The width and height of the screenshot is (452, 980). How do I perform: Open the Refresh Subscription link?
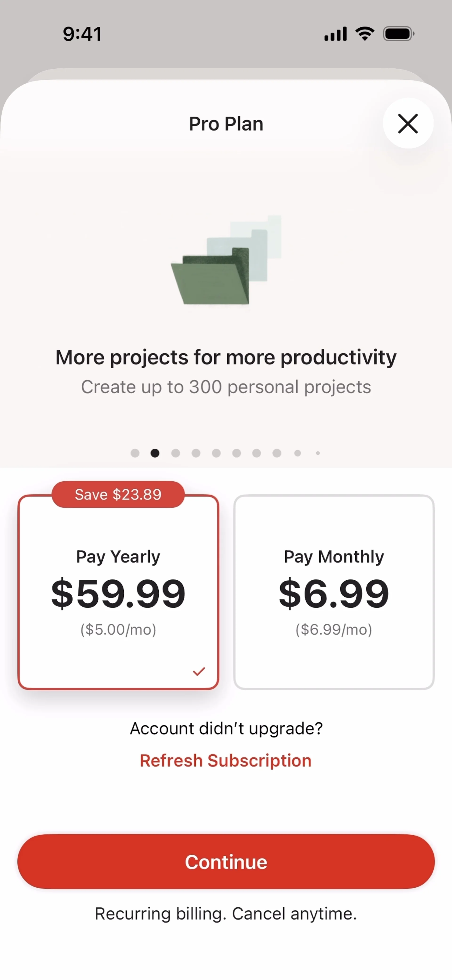click(x=226, y=761)
